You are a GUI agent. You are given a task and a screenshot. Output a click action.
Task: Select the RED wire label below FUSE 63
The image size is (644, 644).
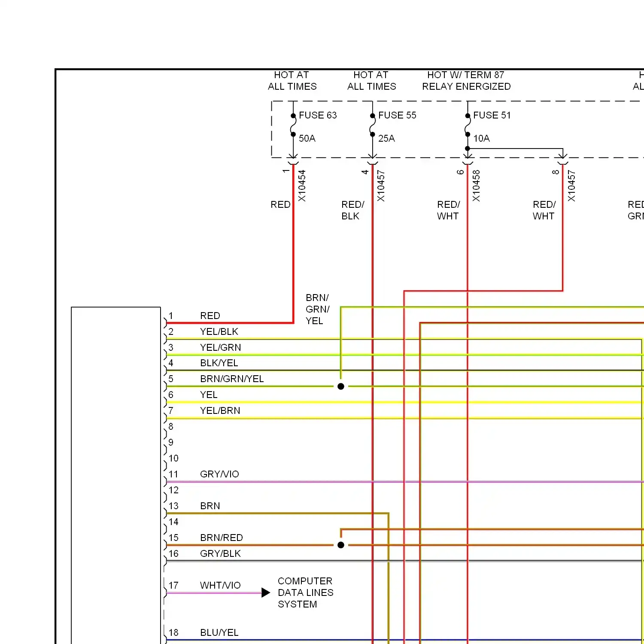pos(280,204)
